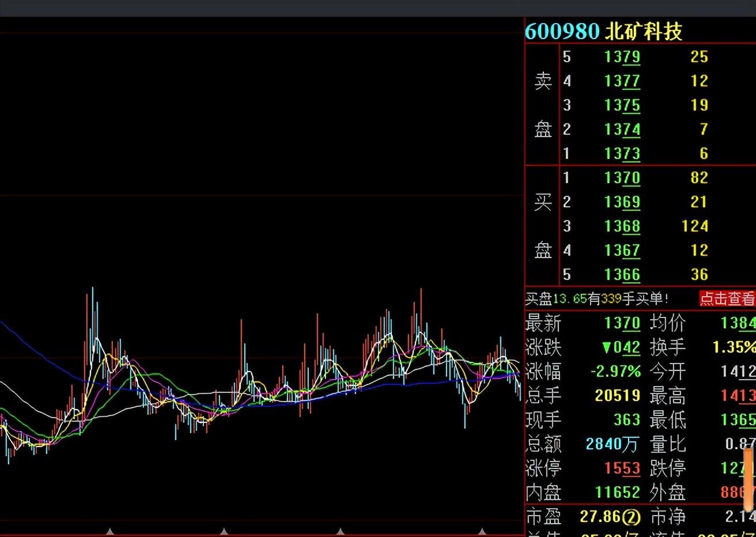Click the 总手 value 20519
This screenshot has width=756, height=537.
tap(618, 396)
